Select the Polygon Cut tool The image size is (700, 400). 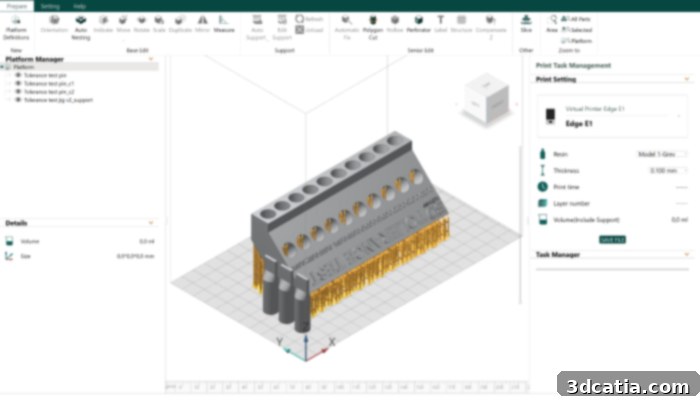tap(373, 27)
